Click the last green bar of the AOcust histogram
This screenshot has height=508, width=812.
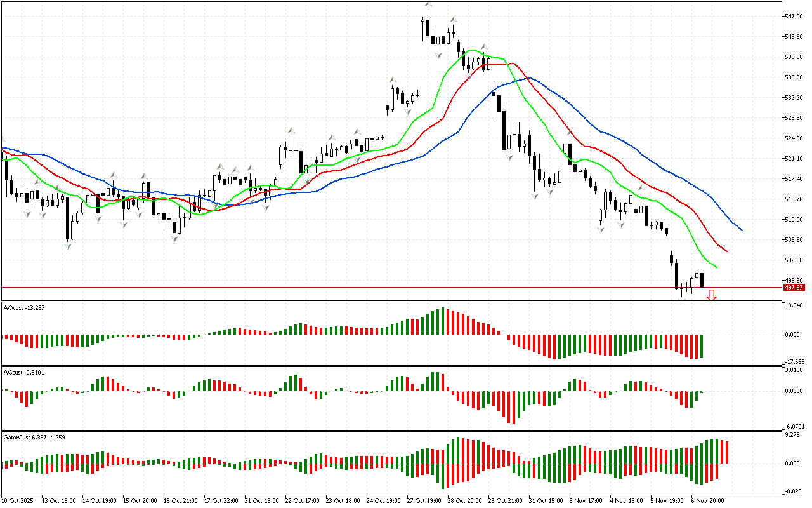[x=702, y=346]
